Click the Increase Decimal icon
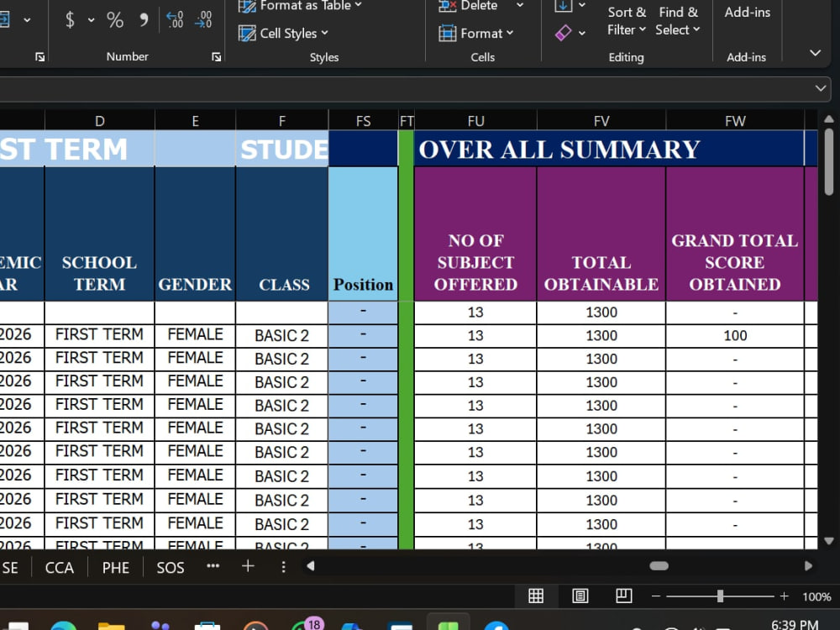This screenshot has width=840, height=630. point(175,20)
